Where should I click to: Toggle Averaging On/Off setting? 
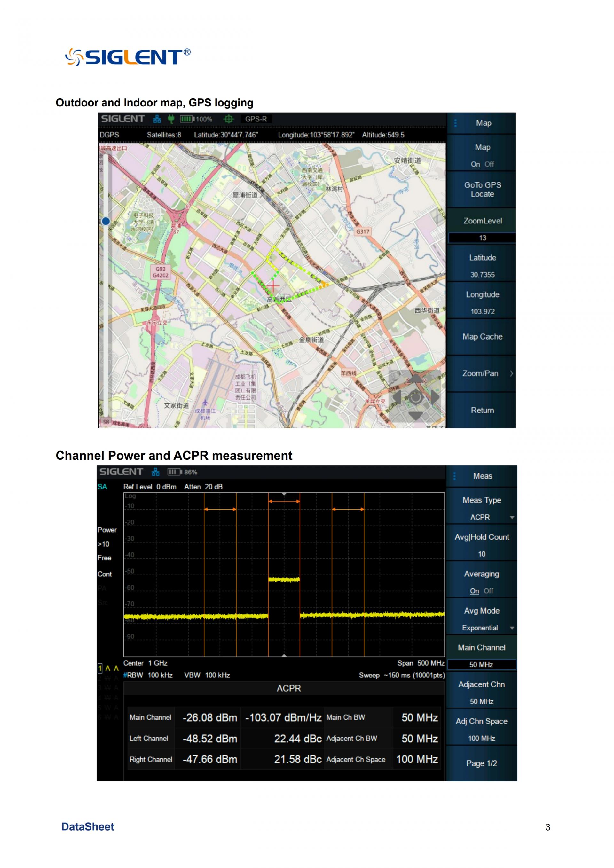point(481,582)
